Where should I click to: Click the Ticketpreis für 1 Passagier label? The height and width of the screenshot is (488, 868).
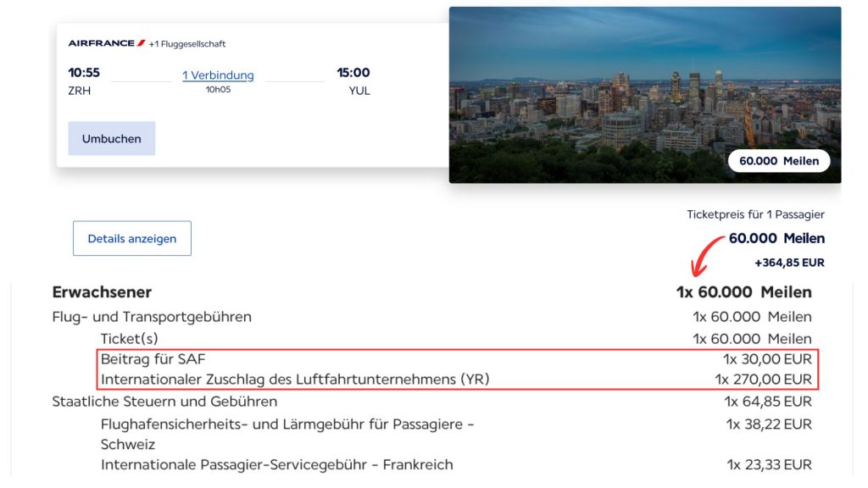(x=756, y=213)
